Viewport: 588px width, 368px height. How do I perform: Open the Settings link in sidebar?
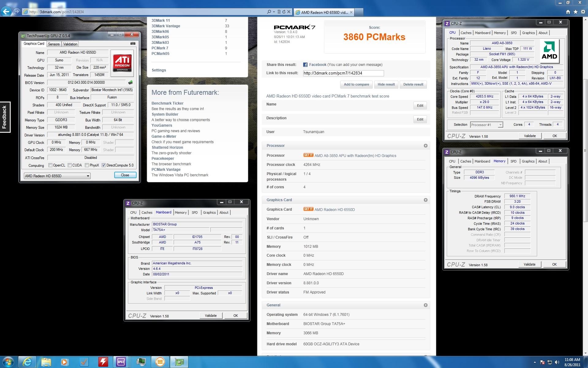(159, 70)
